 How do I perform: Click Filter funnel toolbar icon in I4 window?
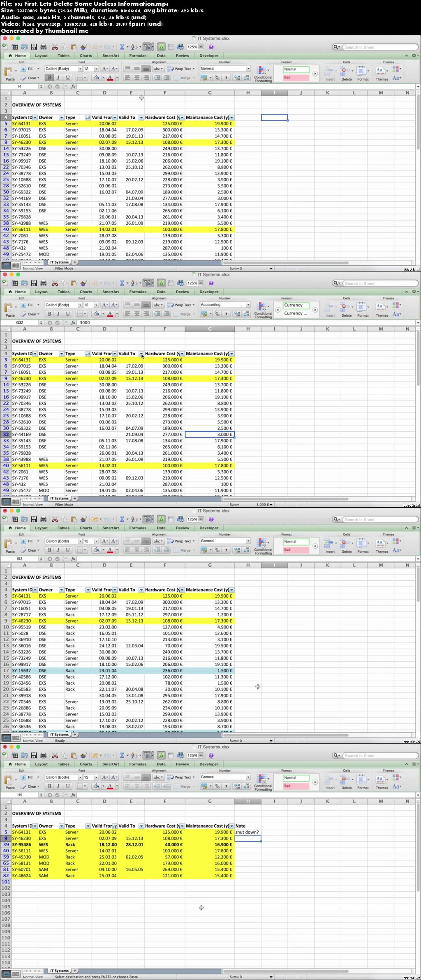click(148, 47)
